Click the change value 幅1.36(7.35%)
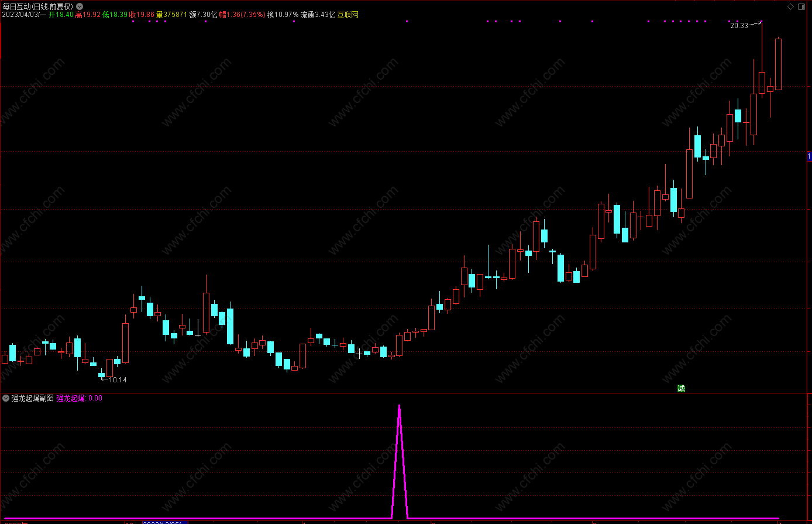 pyautogui.click(x=242, y=15)
